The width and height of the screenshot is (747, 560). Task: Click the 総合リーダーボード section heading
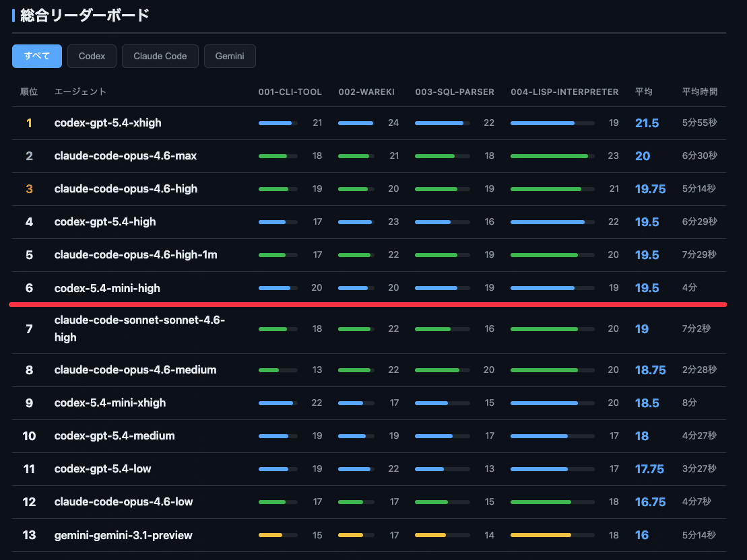[x=85, y=15]
